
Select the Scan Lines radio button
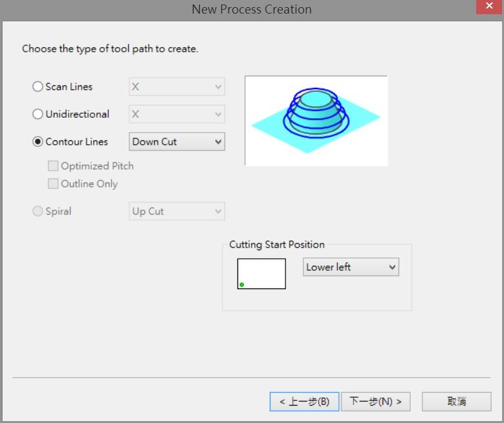38,87
